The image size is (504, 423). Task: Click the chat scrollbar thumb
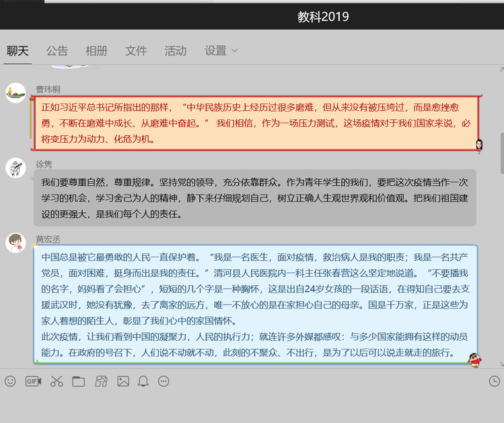502,154
